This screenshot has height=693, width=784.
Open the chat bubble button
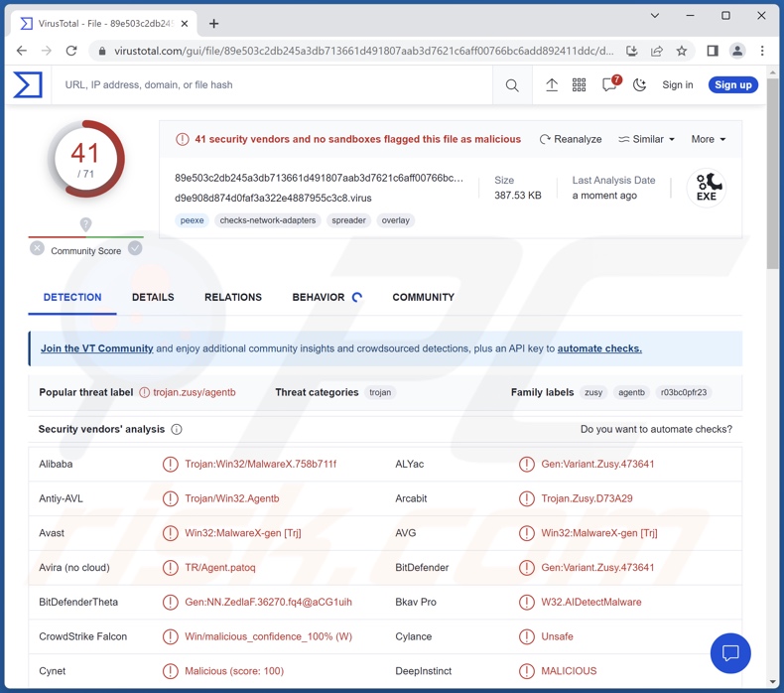click(730, 653)
